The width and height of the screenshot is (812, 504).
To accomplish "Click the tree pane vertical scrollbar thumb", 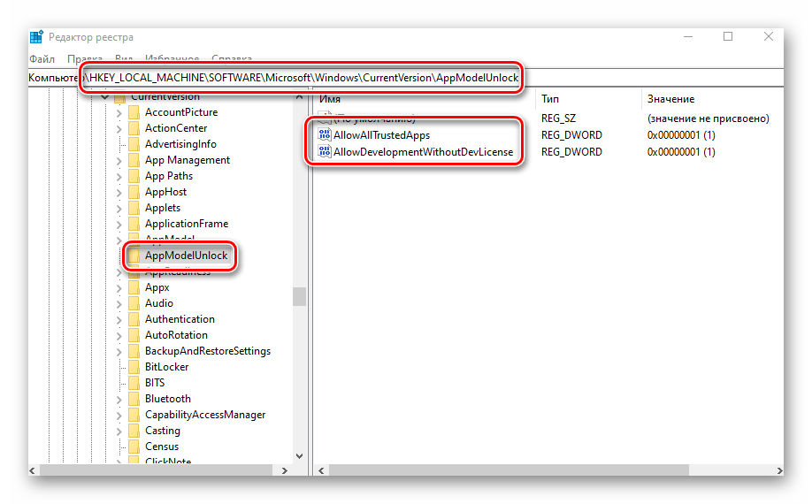I will (300, 295).
